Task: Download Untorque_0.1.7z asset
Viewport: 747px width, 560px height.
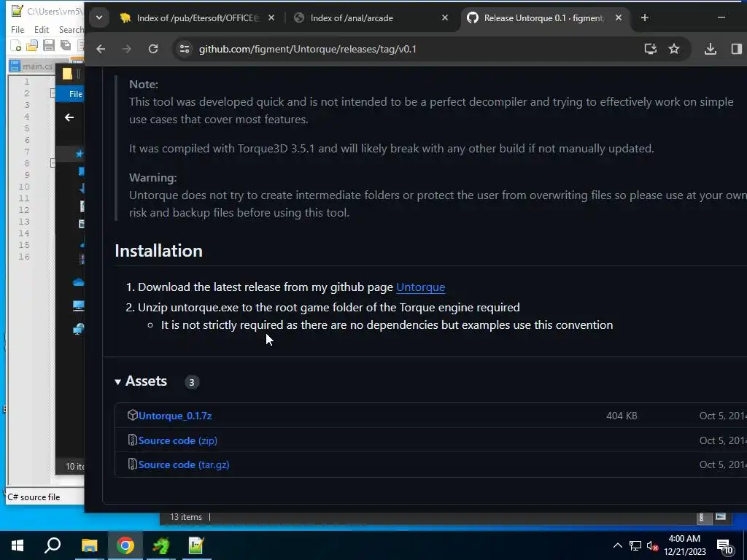Action: point(175,416)
